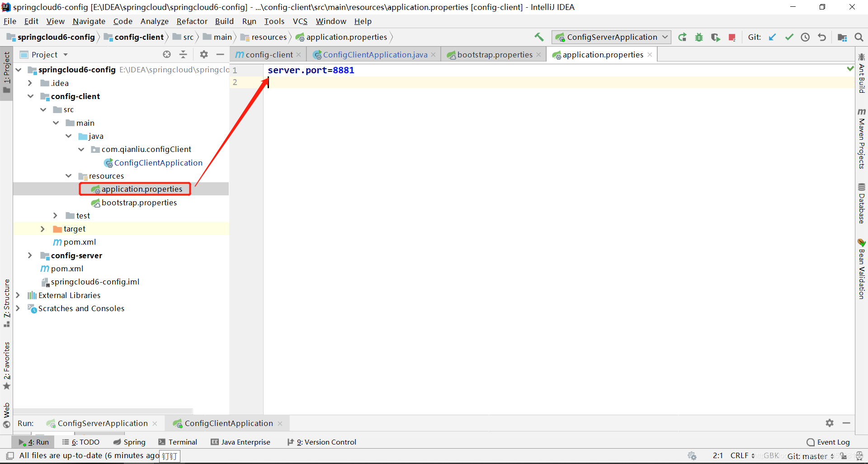
Task: Open the Web side tab
Action: 6,415
